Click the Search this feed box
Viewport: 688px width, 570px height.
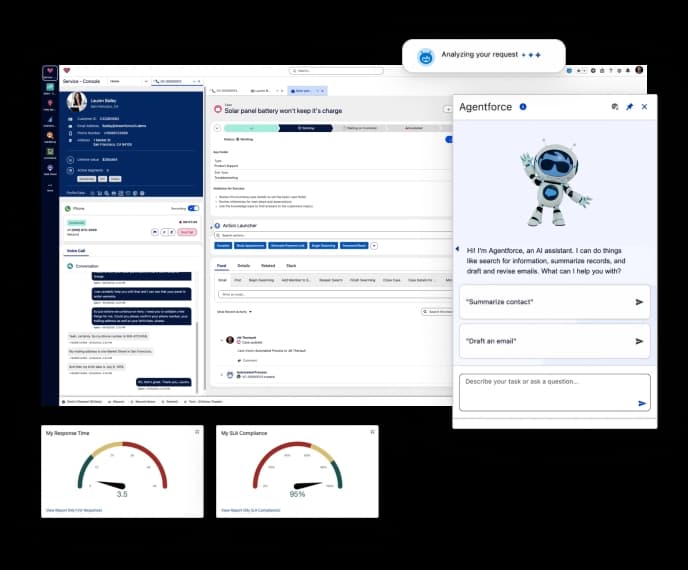click(x=437, y=312)
